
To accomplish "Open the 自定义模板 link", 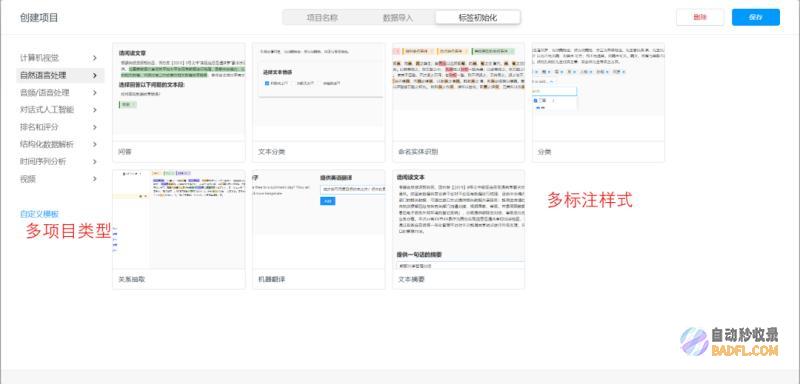I will 39,214.
